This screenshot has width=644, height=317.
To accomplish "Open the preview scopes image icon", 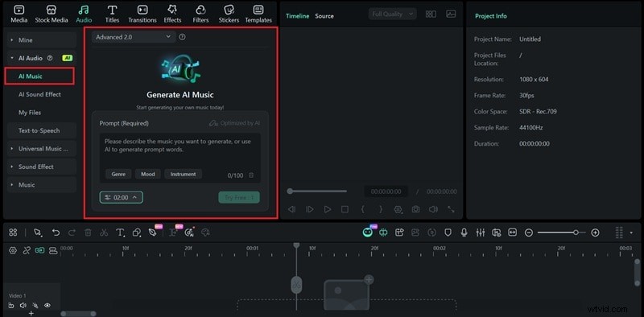I will (451, 14).
